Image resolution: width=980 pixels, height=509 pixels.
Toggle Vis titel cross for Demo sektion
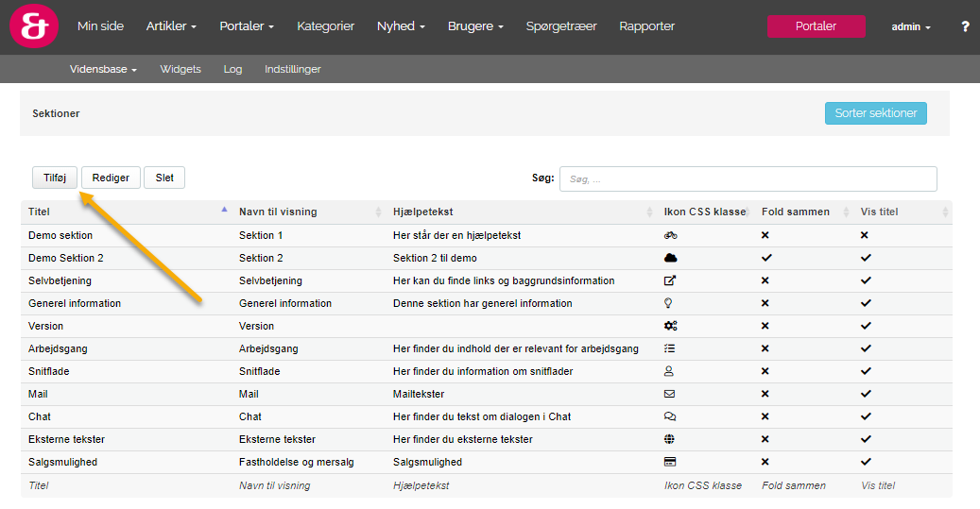pos(865,235)
